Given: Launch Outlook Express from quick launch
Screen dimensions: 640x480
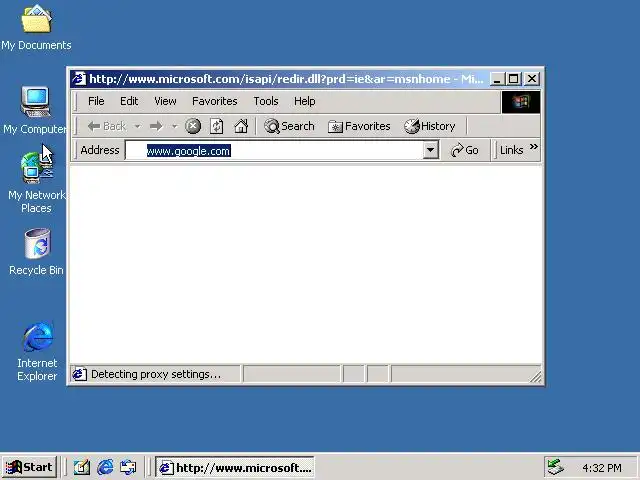Looking at the screenshot, I should pyautogui.click(x=128, y=467).
